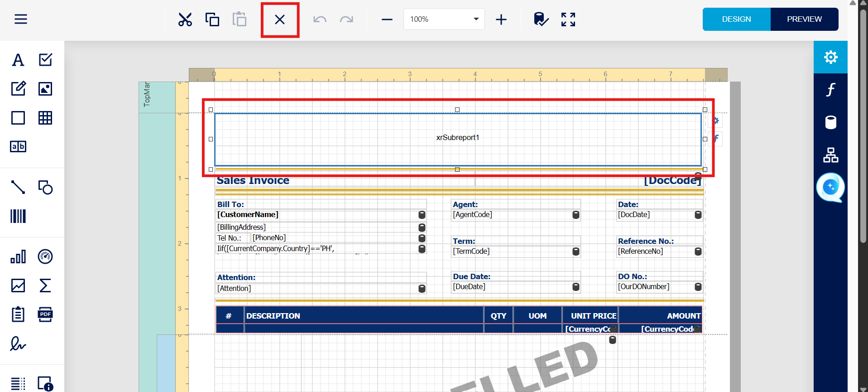Select the Table control tool
This screenshot has width=868, height=392.
click(45, 118)
